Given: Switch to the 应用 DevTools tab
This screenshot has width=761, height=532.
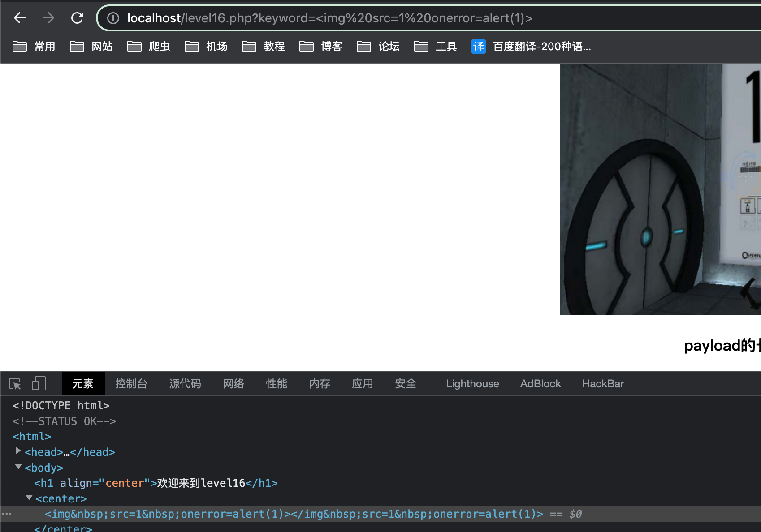Looking at the screenshot, I should pyautogui.click(x=363, y=384).
